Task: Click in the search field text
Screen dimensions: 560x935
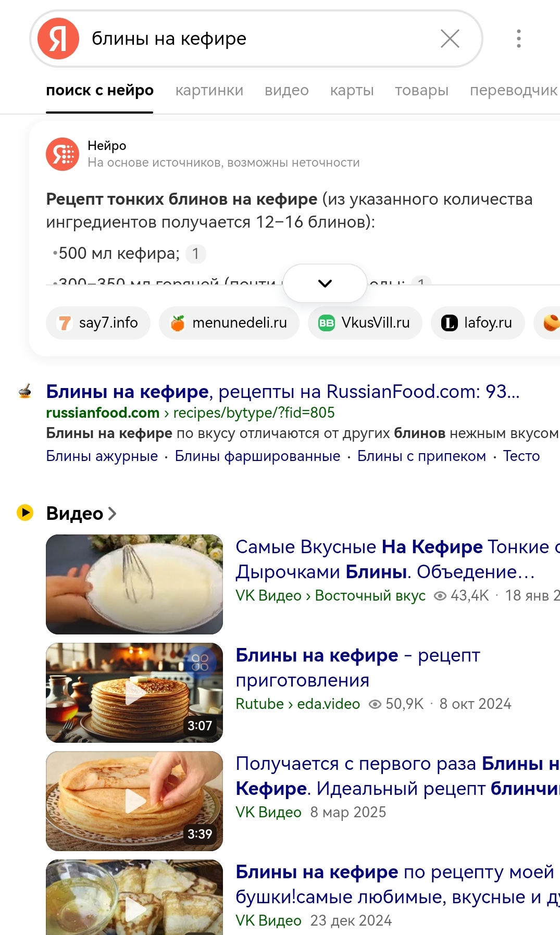Action: point(169,39)
